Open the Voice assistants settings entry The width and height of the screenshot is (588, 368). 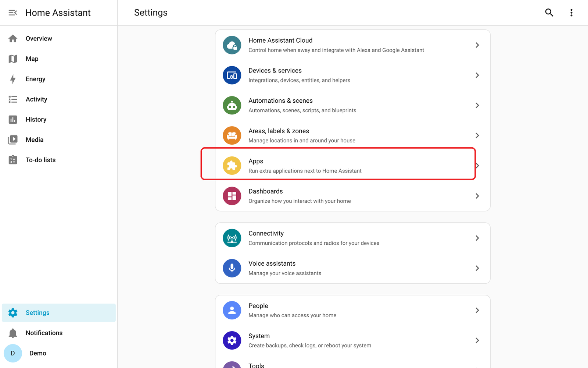353,268
